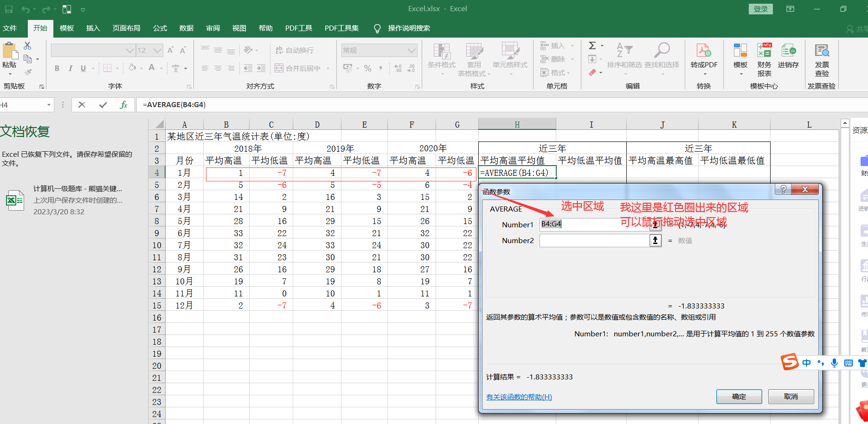Switch to the 数据 ribbon tab

[186, 28]
